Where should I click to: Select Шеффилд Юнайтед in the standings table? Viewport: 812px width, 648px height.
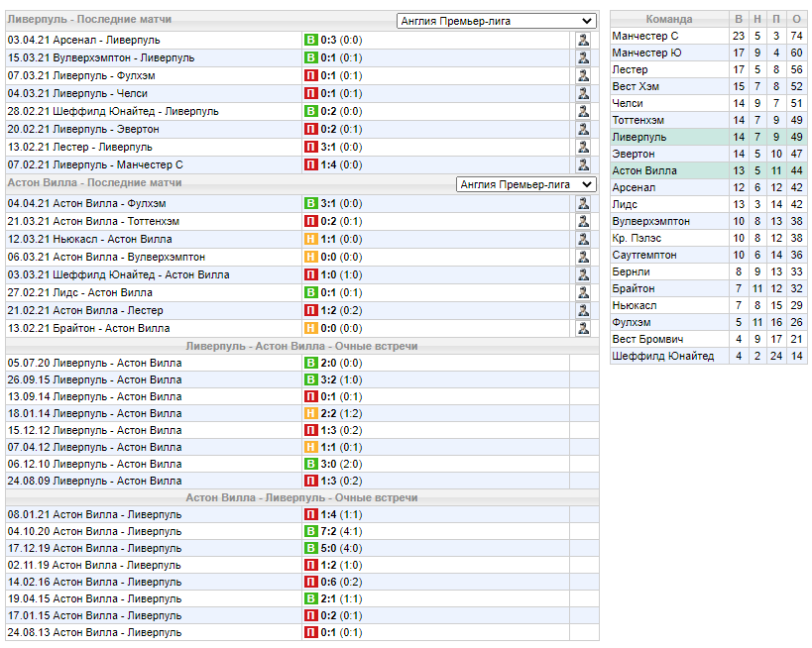(663, 356)
